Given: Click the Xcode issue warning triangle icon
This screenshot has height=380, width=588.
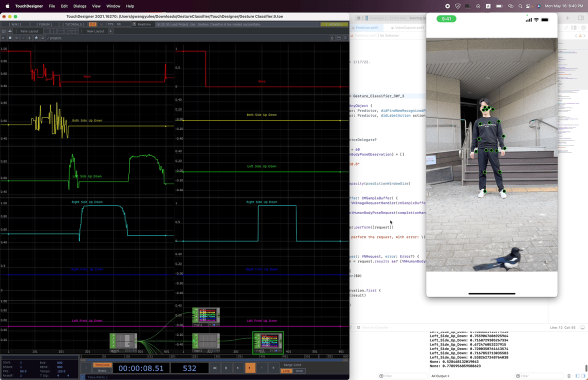Looking at the screenshot, I should pyautogui.click(x=580, y=35).
